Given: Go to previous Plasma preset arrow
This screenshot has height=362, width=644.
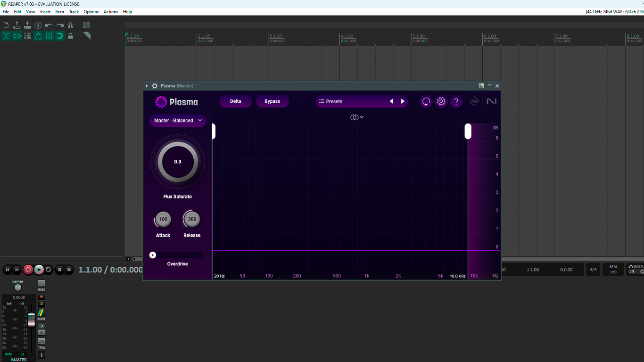Looking at the screenshot, I should click(x=391, y=101).
